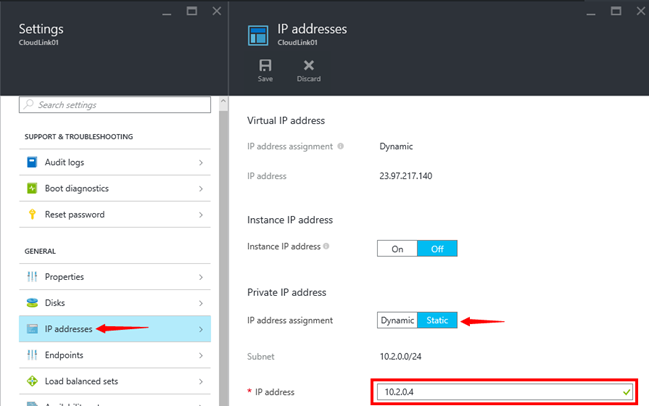Expand the Audit logs chevron
This screenshot has width=649, height=406.
201,162
